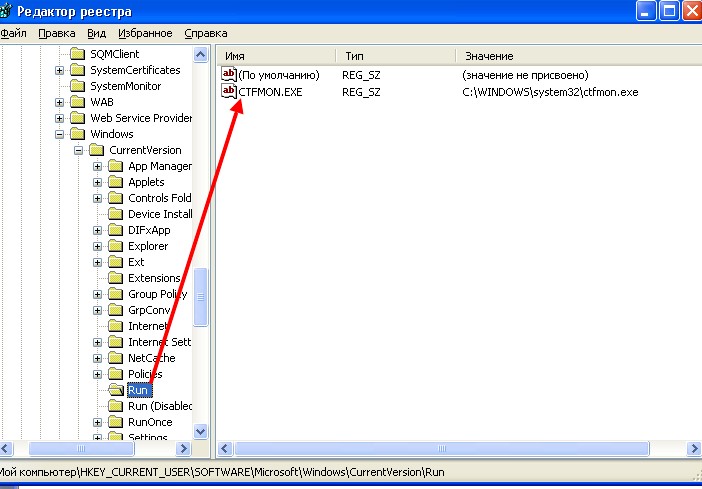Expand the Applets key
702x489 pixels.
pos(97,183)
